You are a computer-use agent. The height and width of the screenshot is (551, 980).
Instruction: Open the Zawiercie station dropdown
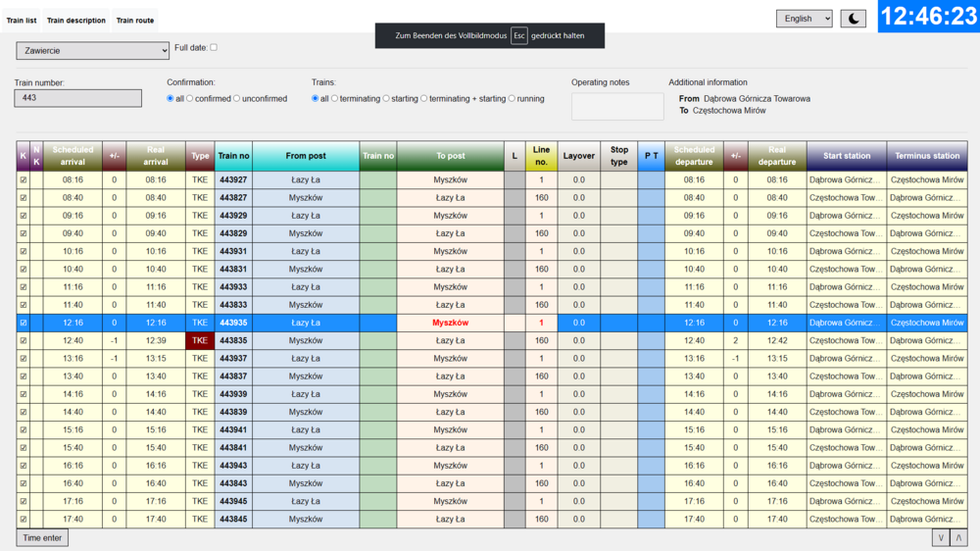click(x=92, y=50)
